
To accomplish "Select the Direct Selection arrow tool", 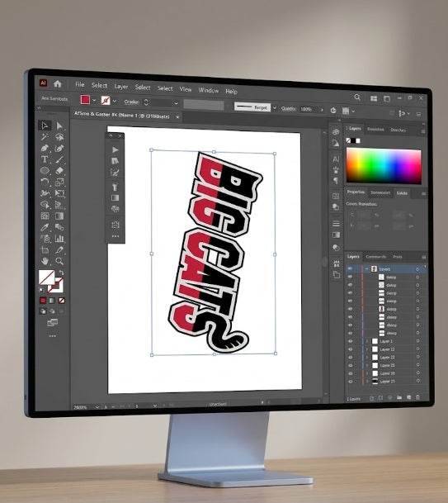I will (59, 126).
